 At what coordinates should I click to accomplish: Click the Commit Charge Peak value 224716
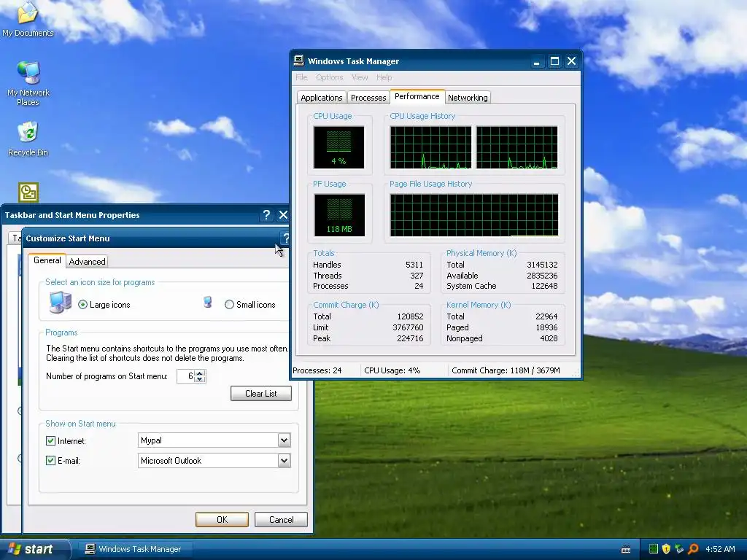pos(410,338)
